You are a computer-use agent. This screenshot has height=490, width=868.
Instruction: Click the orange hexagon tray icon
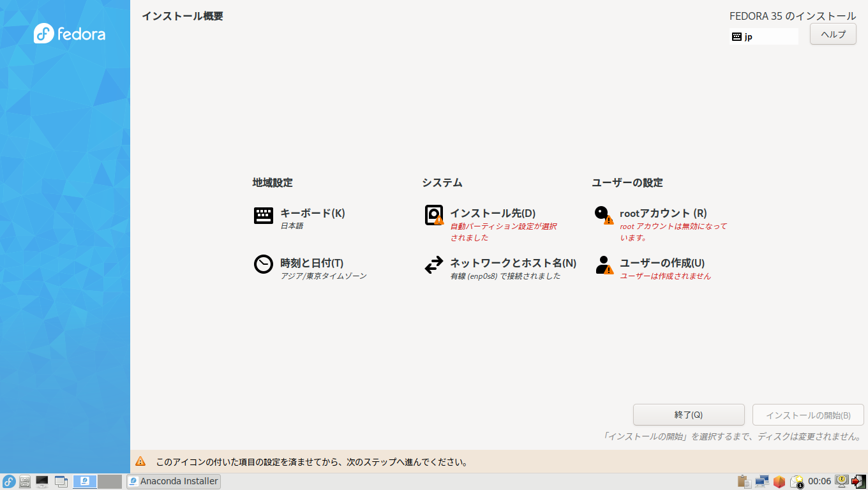click(x=779, y=482)
